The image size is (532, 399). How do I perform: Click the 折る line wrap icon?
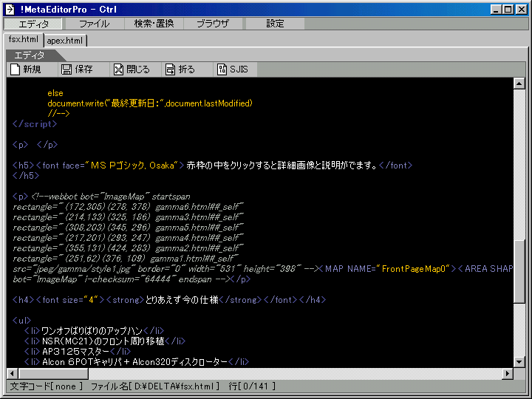coord(170,69)
